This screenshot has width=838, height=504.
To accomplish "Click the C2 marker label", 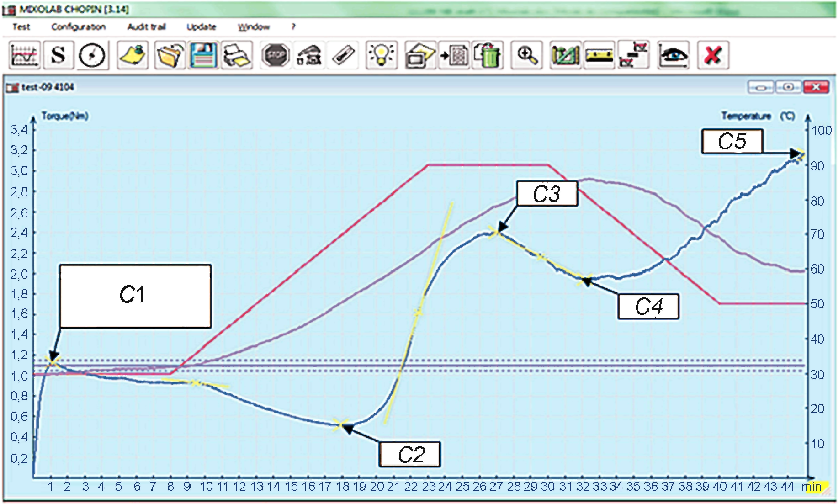I will (x=410, y=454).
